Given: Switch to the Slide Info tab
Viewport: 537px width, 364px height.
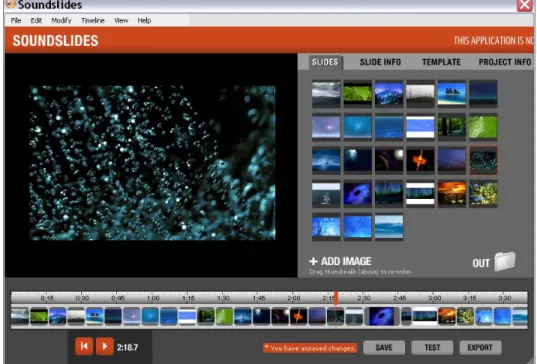Looking at the screenshot, I should [x=380, y=62].
